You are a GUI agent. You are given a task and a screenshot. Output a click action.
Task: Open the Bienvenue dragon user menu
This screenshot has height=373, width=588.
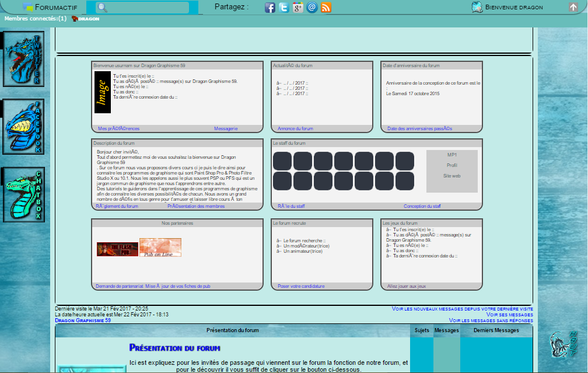click(506, 8)
